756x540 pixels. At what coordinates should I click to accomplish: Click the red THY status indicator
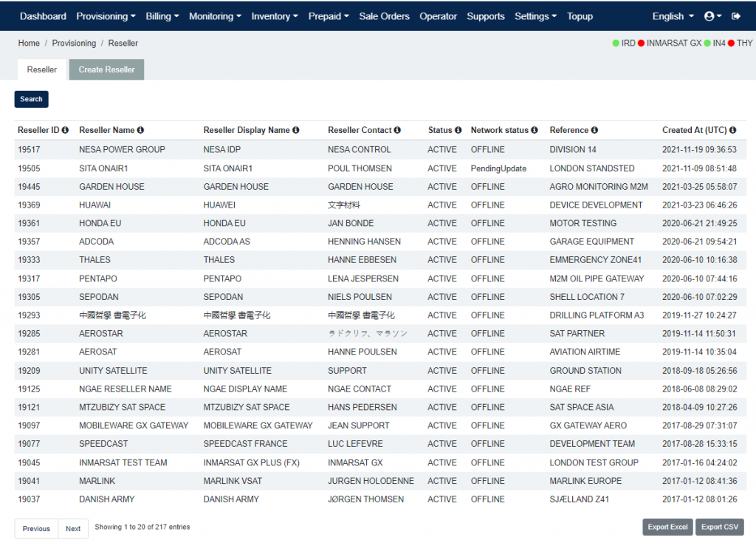731,44
